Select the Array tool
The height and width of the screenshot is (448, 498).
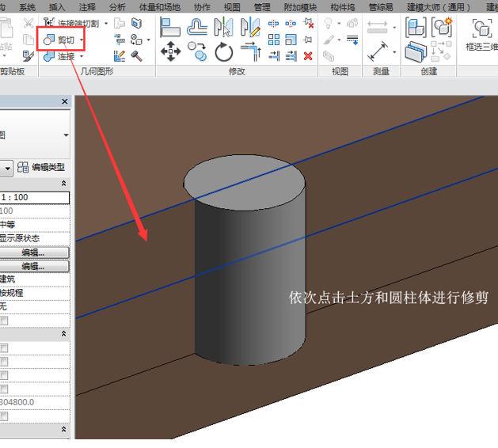(273, 40)
